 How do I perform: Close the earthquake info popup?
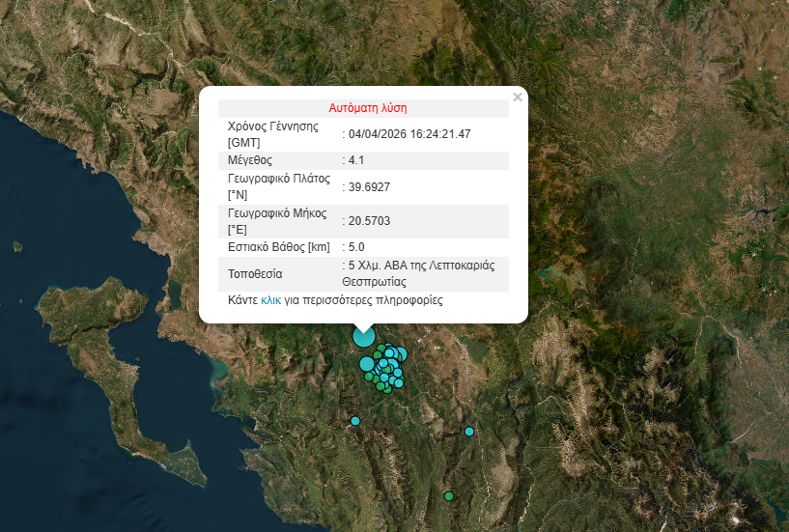click(518, 97)
